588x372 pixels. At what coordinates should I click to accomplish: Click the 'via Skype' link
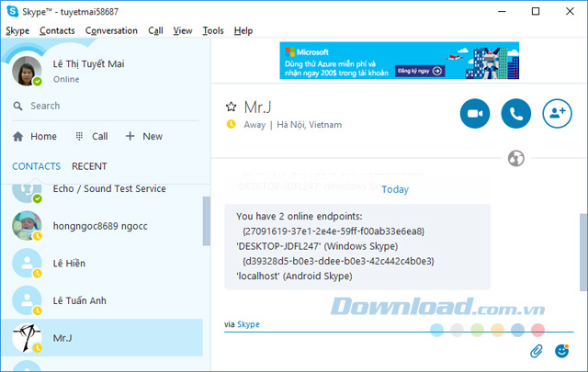coord(249,324)
